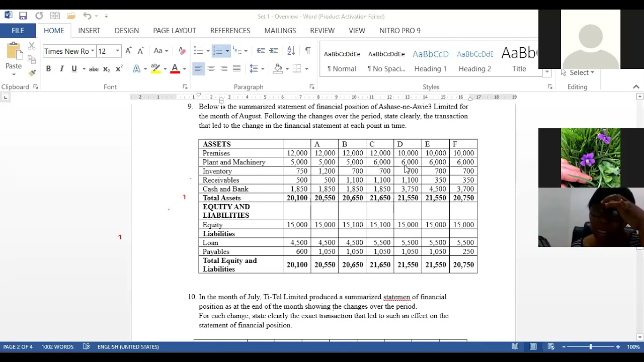Viewport: 644px width, 362px height.
Task: Apply the Heading 1 style
Action: point(431,60)
